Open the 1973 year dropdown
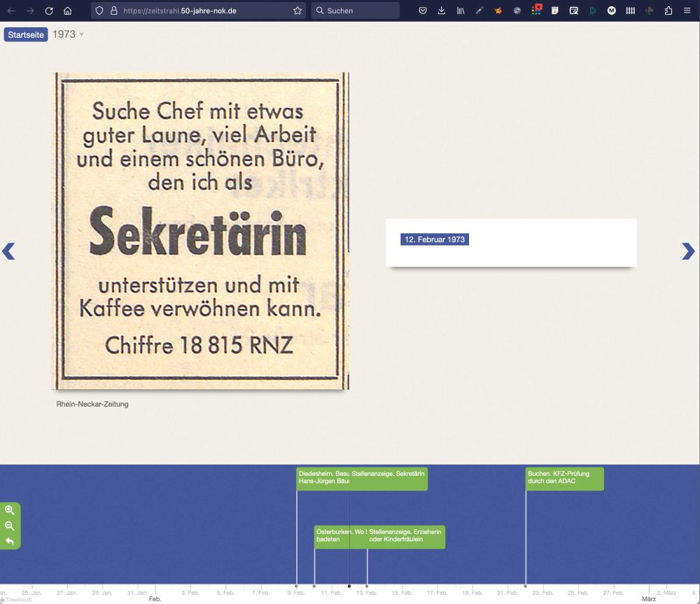Image resolution: width=700 pixels, height=604 pixels. (66, 34)
